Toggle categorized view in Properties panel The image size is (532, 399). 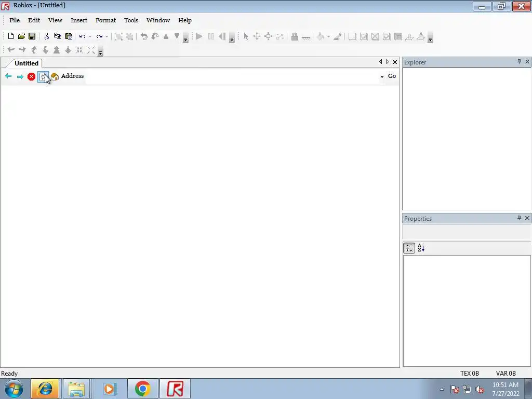click(409, 248)
